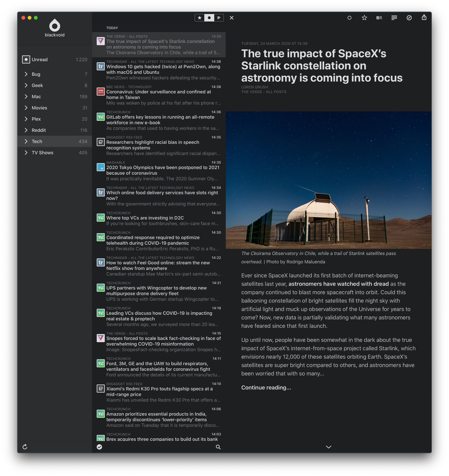Expand the Reddit folder
This screenshot has height=476, width=449.
pos(26,130)
